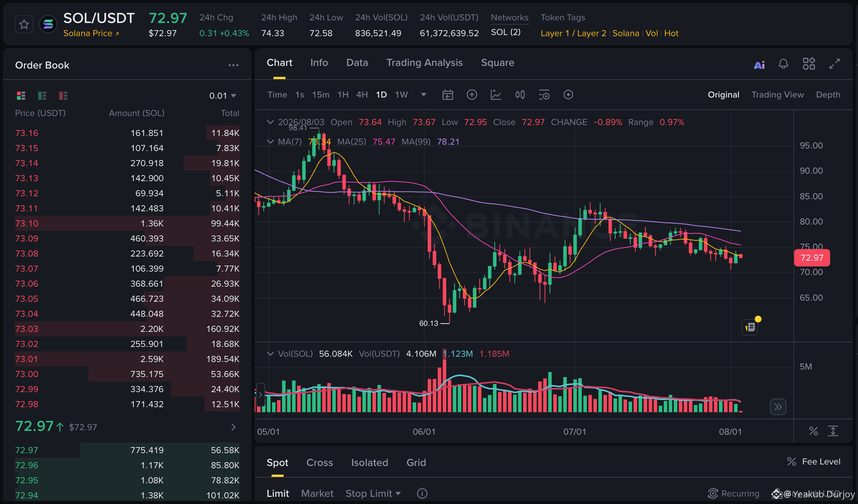Open the 0.01 price precision dropdown
858x504 pixels.
tap(223, 96)
